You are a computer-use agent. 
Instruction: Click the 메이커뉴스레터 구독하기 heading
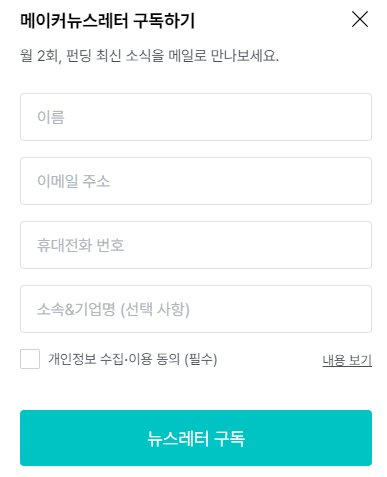click(107, 21)
